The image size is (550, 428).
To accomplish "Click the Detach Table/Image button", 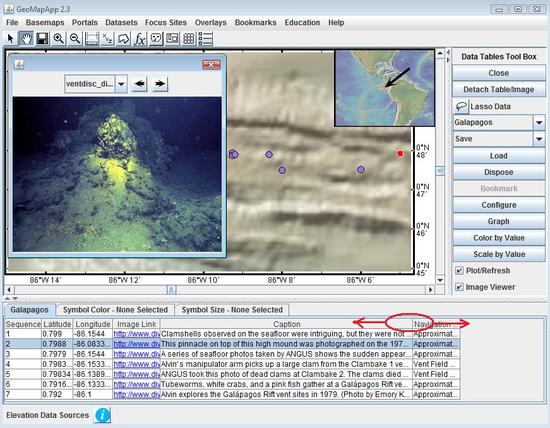I will (x=499, y=89).
